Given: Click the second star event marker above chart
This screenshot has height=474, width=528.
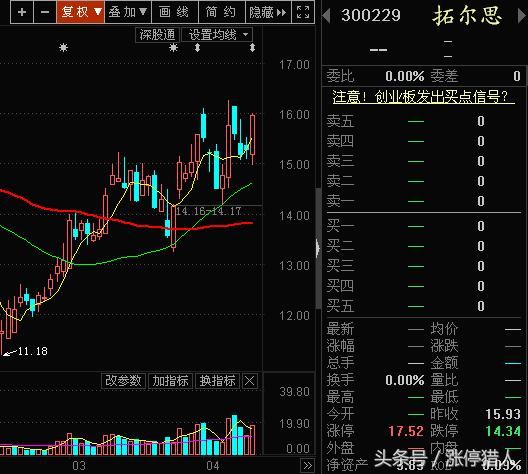Looking at the screenshot, I should [173, 48].
